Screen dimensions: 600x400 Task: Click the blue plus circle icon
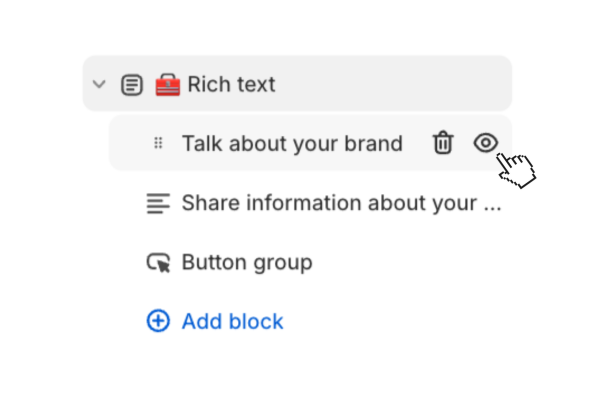pyautogui.click(x=158, y=321)
